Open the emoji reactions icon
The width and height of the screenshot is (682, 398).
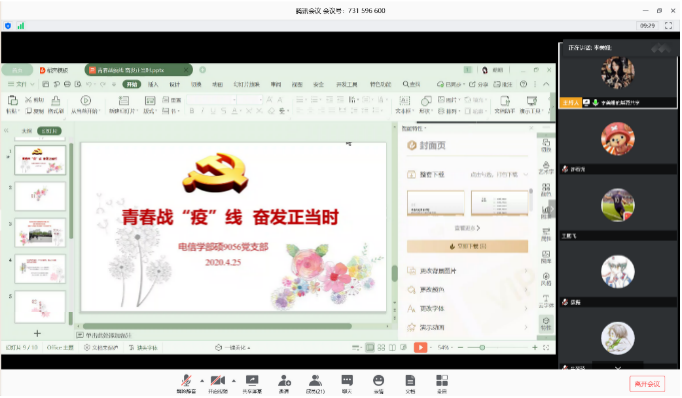click(378, 383)
